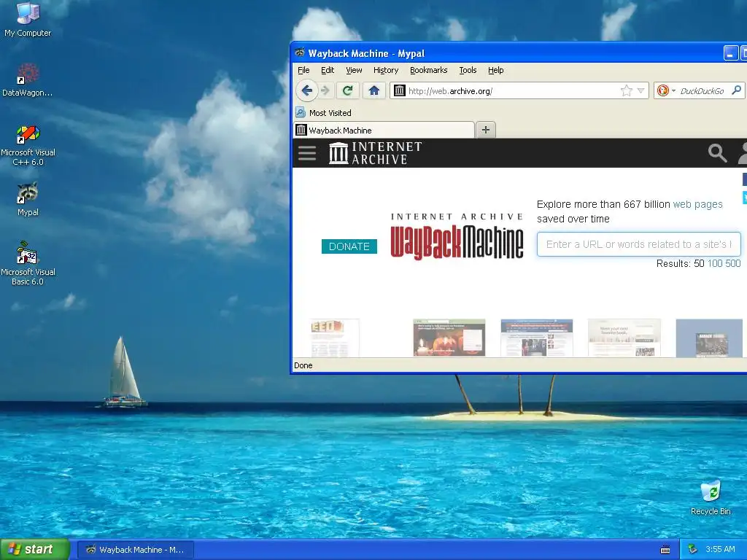
Task: Click the 'Results: 50' text
Action: coord(680,263)
